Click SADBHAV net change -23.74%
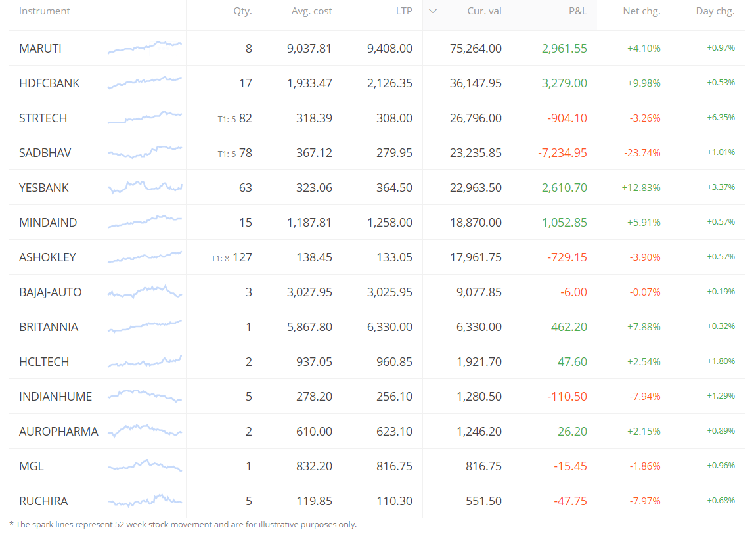The width and height of the screenshot is (756, 536). click(x=642, y=153)
